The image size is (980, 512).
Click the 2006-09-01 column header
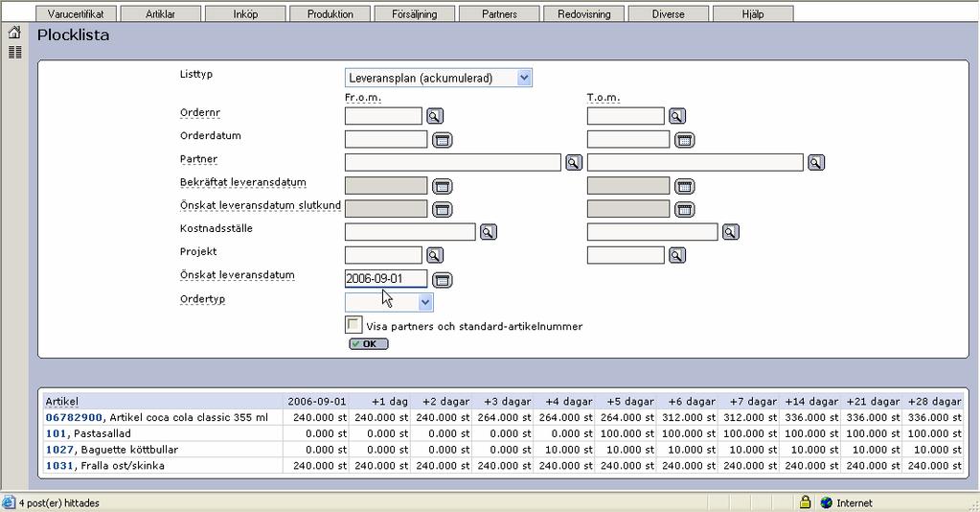[316, 401]
